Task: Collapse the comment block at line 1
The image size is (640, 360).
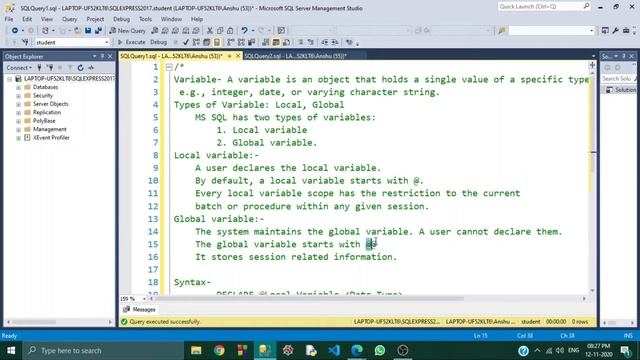Action: (169, 67)
